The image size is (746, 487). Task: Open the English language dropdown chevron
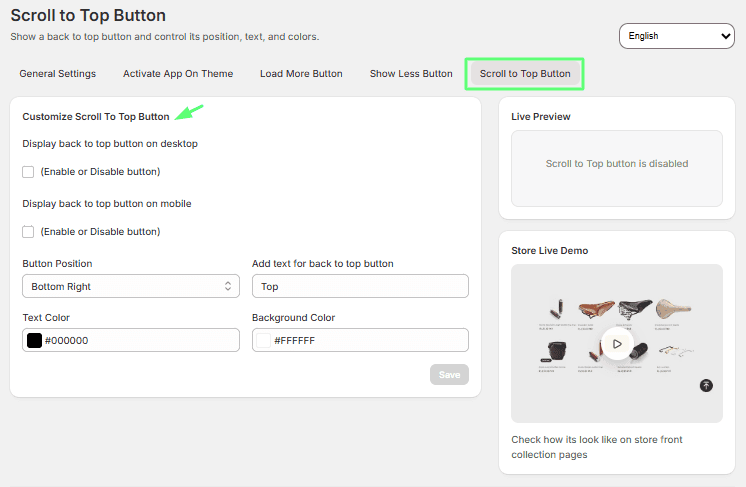coord(726,36)
